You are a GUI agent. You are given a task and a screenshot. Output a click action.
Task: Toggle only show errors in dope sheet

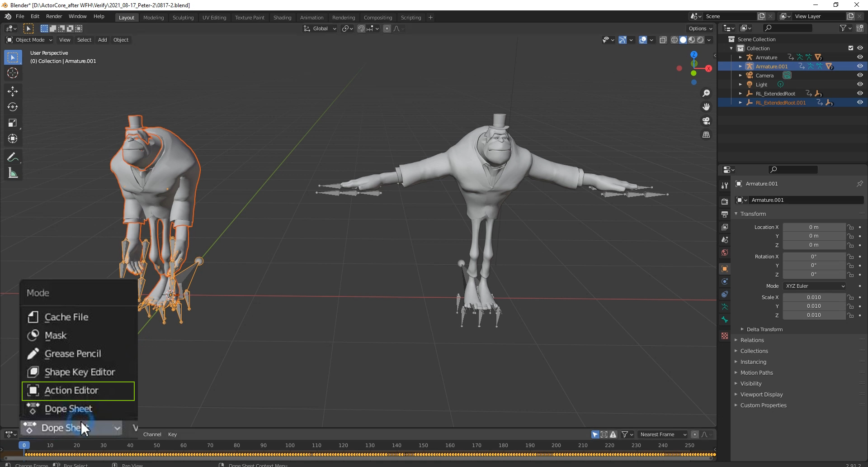[613, 434]
